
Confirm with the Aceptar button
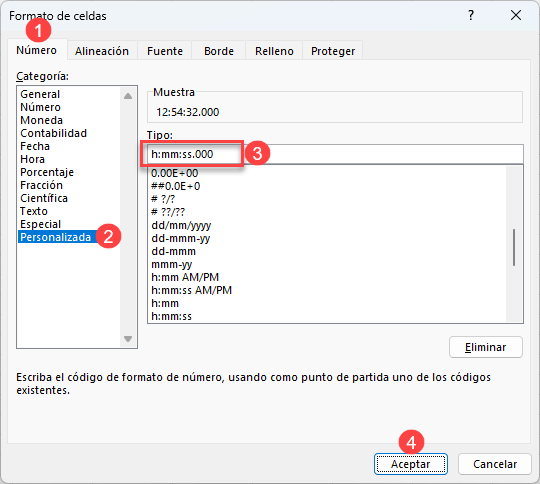(411, 464)
